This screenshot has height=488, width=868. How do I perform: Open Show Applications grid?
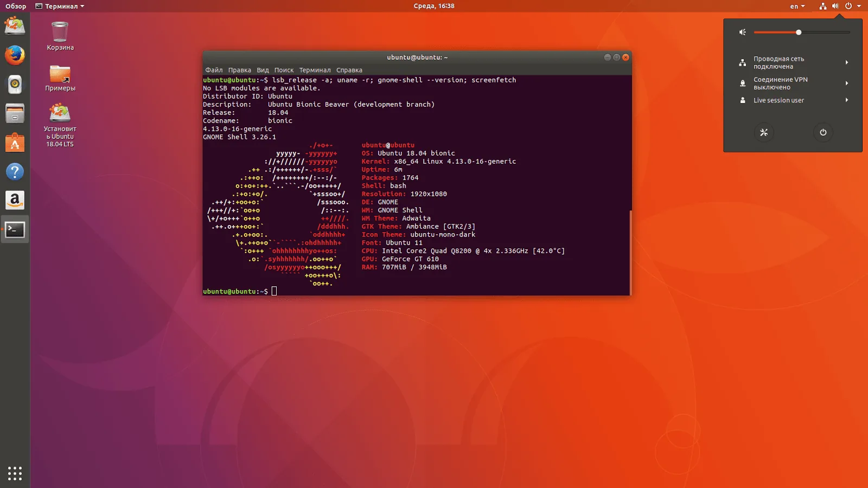click(15, 473)
